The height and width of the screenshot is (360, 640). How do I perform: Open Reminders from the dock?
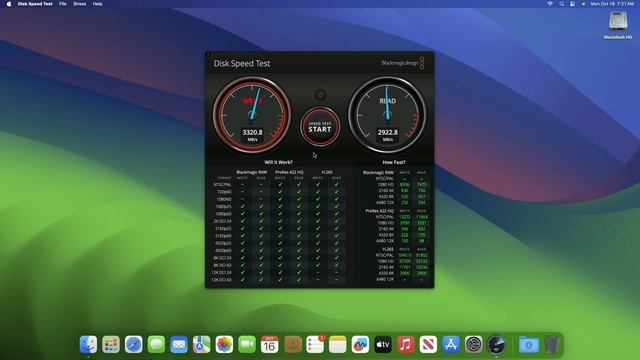(x=315, y=344)
